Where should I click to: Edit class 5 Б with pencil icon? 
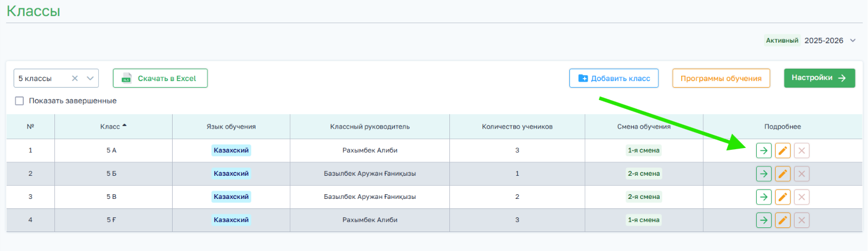click(x=783, y=173)
